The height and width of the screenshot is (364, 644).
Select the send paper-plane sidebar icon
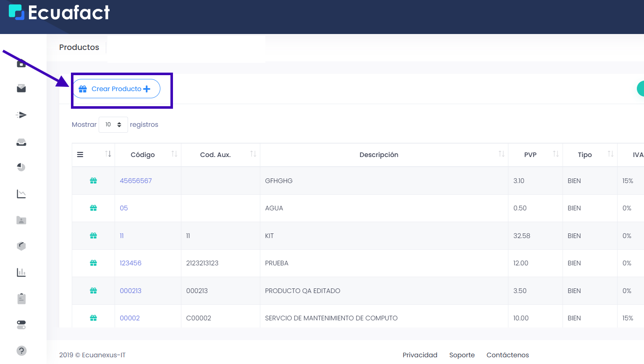coord(21,115)
